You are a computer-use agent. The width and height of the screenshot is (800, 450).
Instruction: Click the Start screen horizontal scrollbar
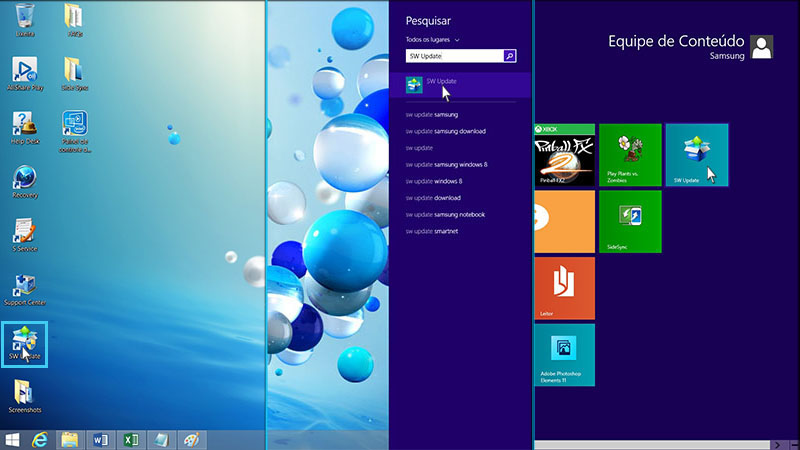[652, 445]
